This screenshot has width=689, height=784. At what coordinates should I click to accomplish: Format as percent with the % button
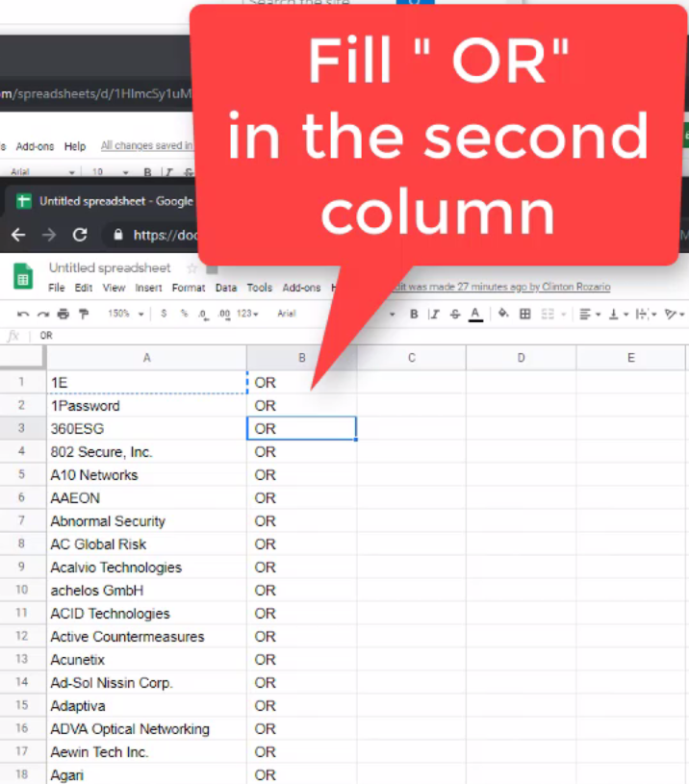point(185,314)
